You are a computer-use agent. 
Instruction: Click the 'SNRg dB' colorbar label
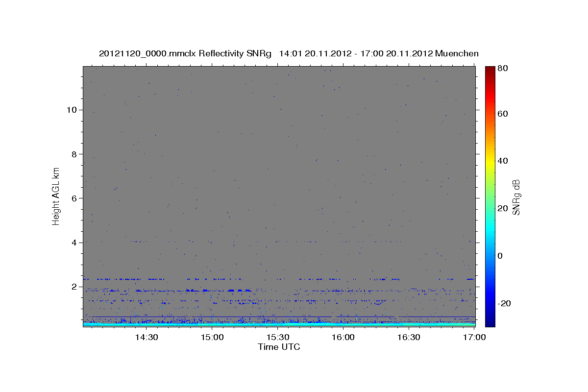[x=516, y=197]
